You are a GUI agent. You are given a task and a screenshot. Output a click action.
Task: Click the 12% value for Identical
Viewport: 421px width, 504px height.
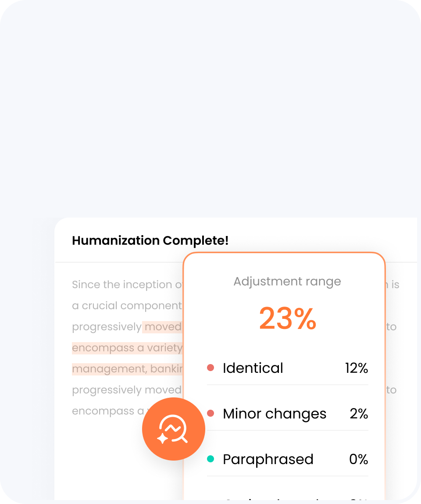(x=357, y=368)
